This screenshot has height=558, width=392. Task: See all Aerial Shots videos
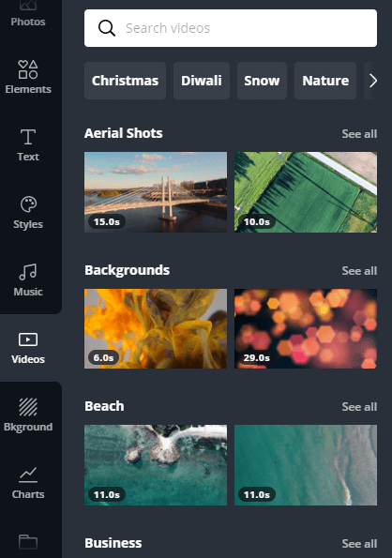[x=359, y=134]
